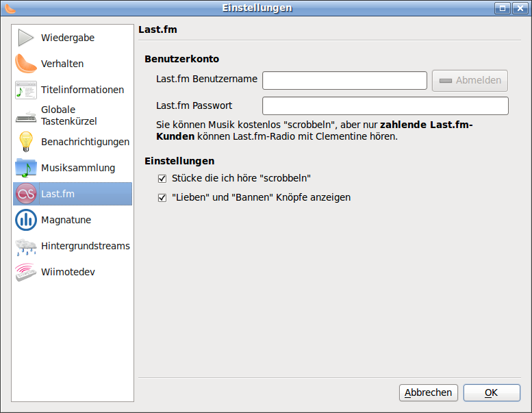Click the Last.fm red logo icon
The image size is (532, 413).
[26, 194]
